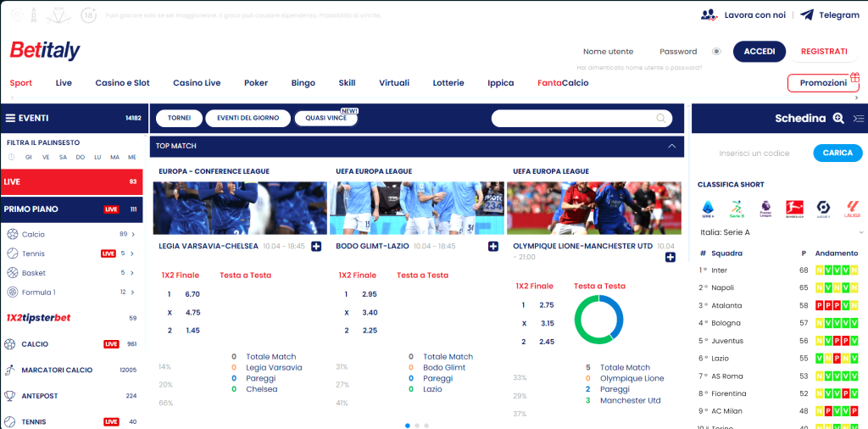Click the plus icon for Bodo Glimt-Lazio

click(x=493, y=247)
